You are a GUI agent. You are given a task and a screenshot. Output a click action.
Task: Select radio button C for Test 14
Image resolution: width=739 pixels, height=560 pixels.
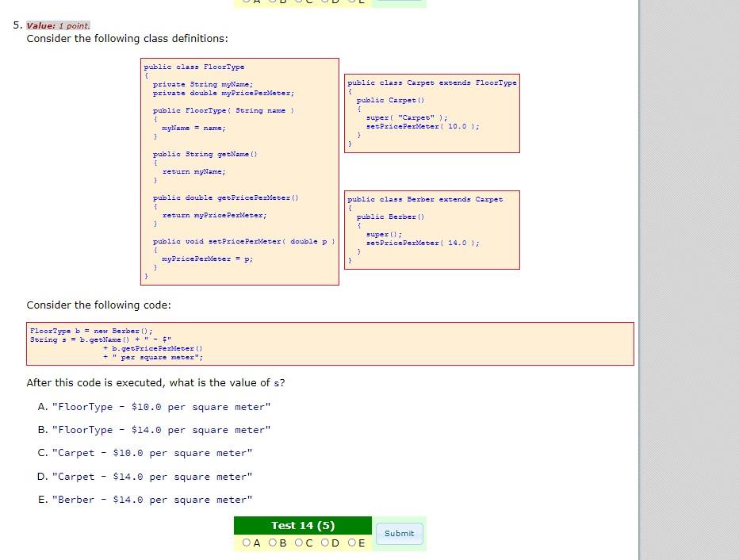299,543
